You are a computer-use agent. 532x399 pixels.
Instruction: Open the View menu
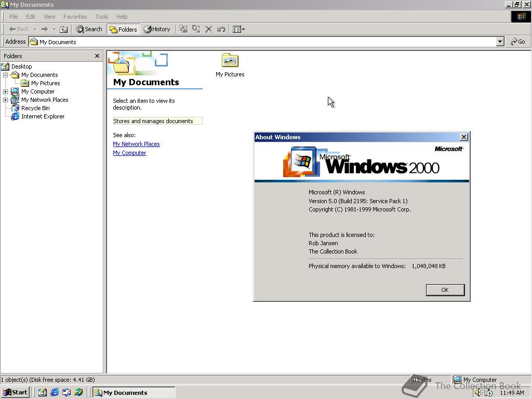(x=49, y=17)
